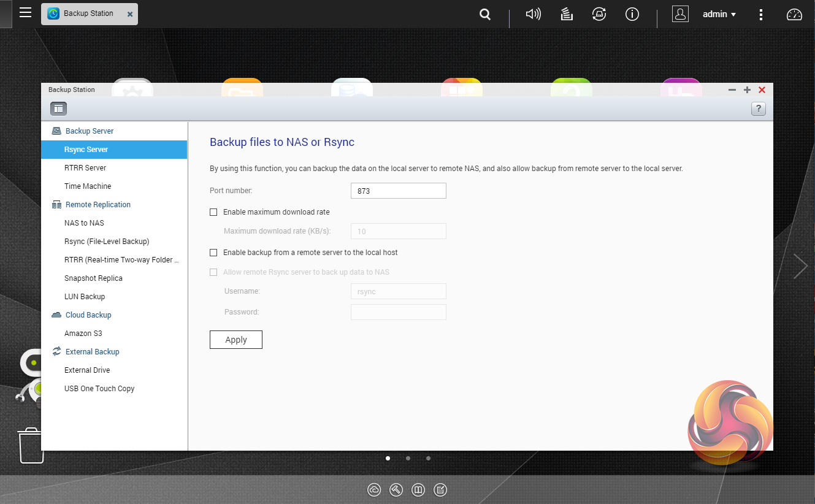Image resolution: width=815 pixels, height=504 pixels.
Task: Toggle the Backup Station sidebar panel icon
Action: click(x=58, y=109)
